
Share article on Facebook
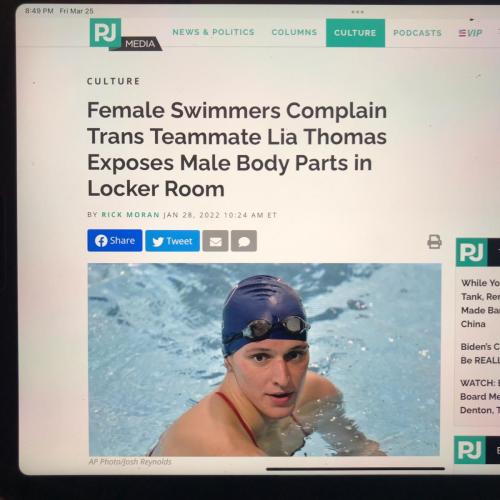pos(115,240)
